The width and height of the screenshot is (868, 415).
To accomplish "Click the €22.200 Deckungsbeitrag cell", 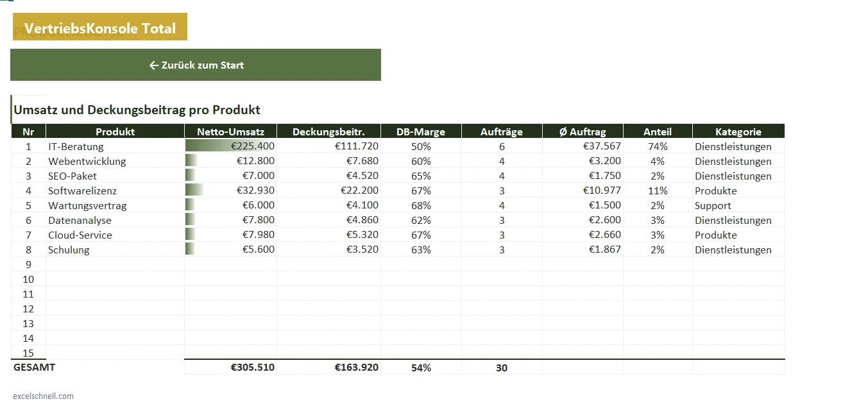I will click(x=329, y=191).
